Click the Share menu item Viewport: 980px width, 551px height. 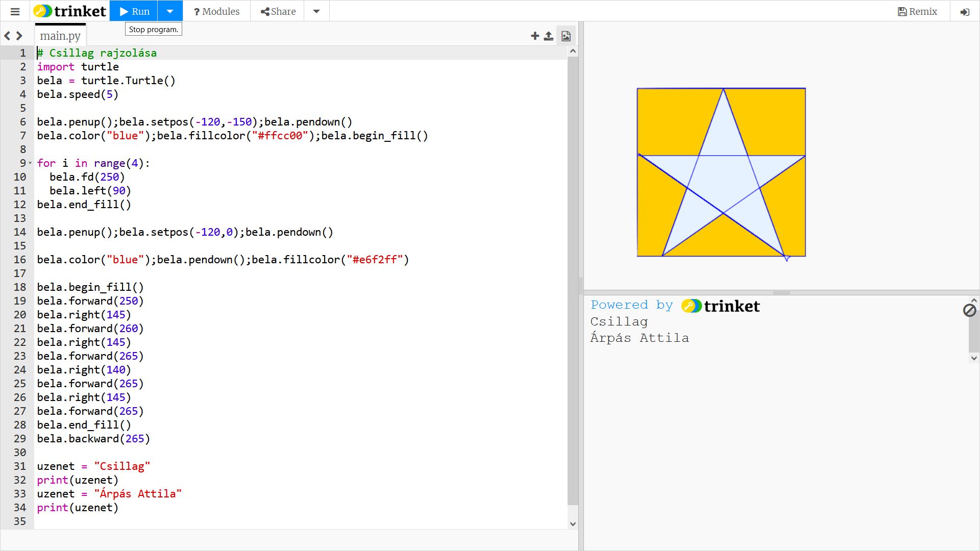point(278,11)
